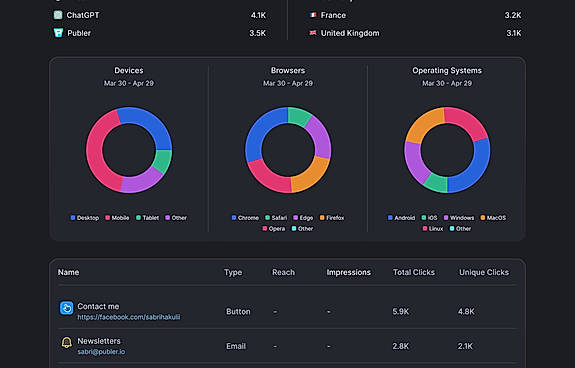This screenshot has width=575, height=368.
Task: Click the ChatGPT referrer name
Action: (83, 15)
